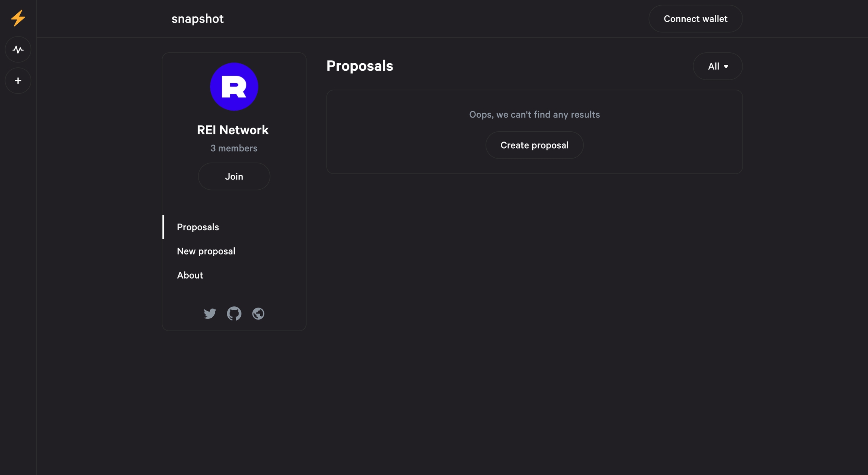This screenshot has width=868, height=475.
Task: Visit website via the globe icon
Action: [x=258, y=313]
